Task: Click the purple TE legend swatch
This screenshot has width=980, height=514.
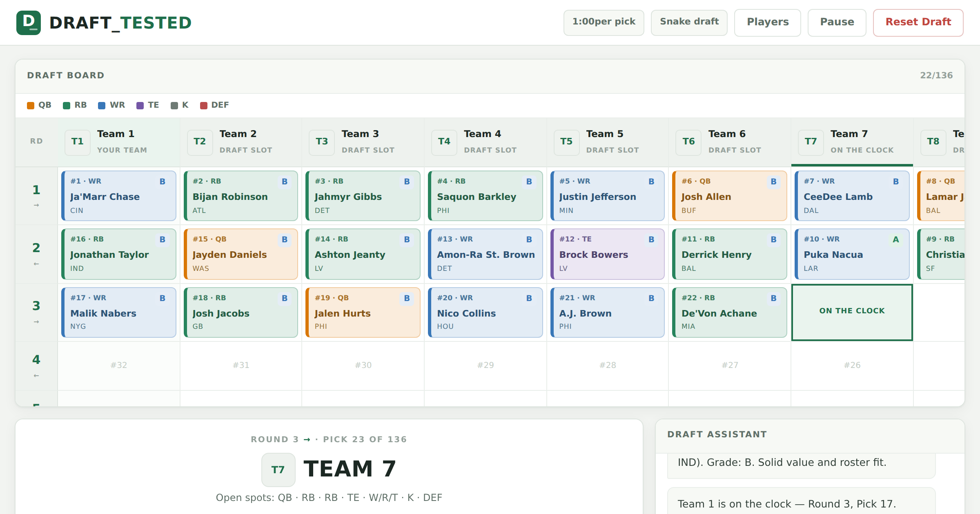Action: click(x=140, y=106)
